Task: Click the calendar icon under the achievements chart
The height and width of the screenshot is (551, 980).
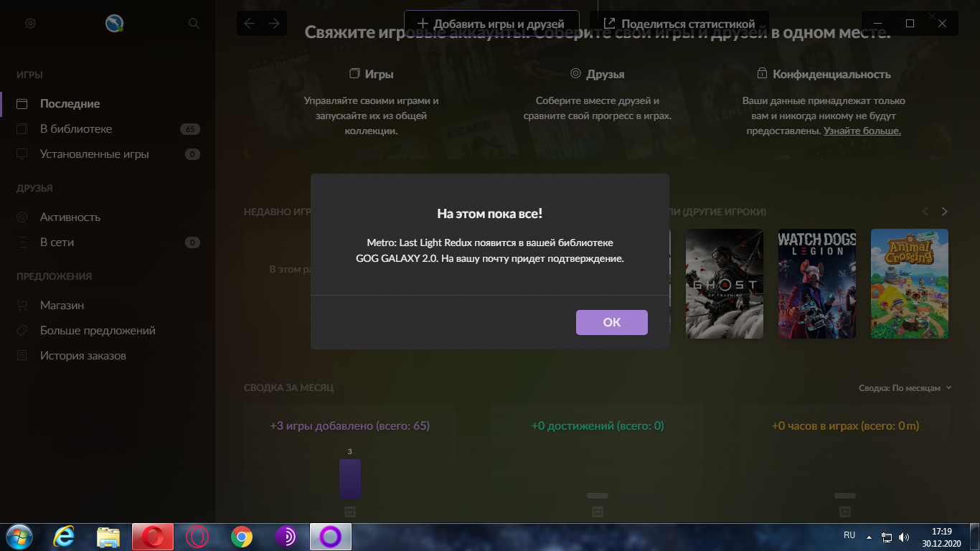Action: point(598,512)
